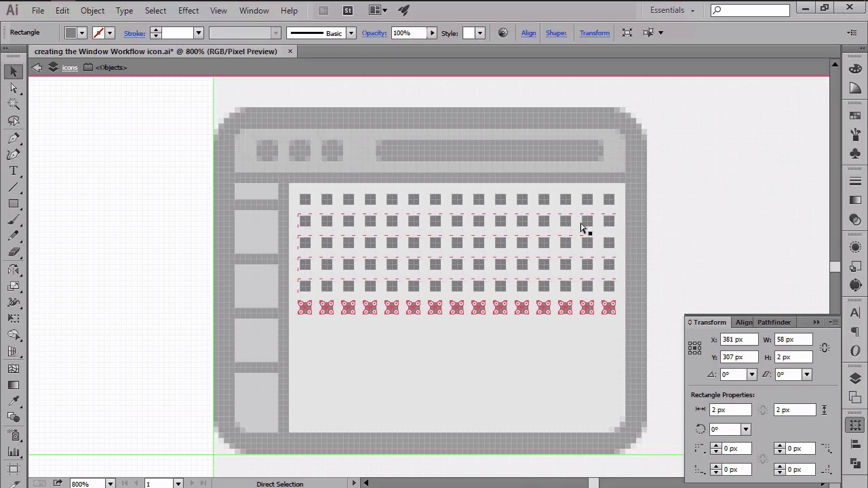Viewport: 868px width, 488px height.
Task: Select the Paintbrush tool
Action: coord(14,220)
